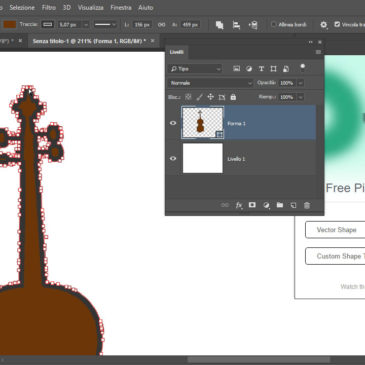
Task: Hide the Livello 1 layer
Action: [x=173, y=158]
